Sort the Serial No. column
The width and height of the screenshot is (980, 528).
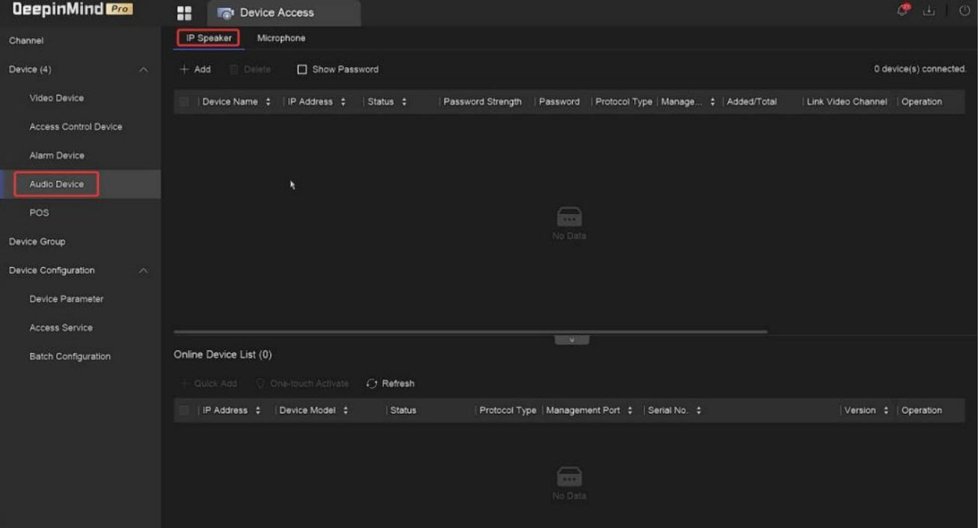click(699, 411)
